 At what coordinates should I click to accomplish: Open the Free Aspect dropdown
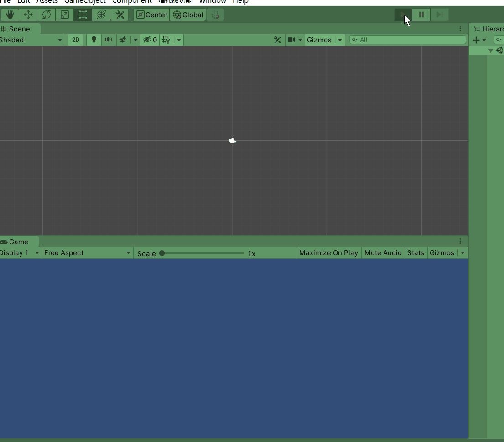tap(87, 253)
